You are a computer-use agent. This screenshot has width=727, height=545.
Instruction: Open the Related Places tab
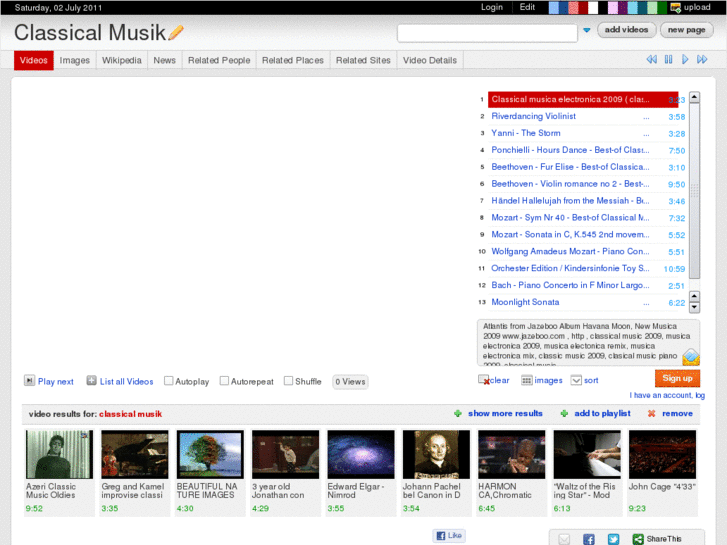[293, 60]
